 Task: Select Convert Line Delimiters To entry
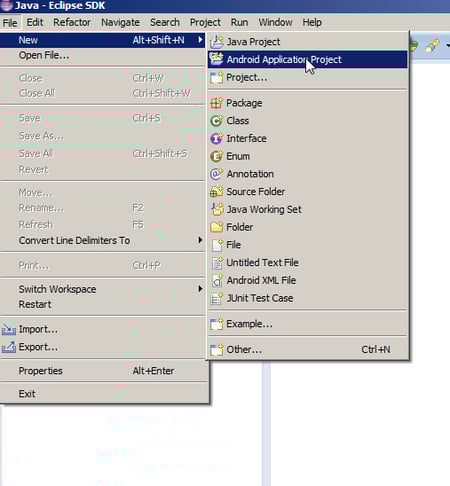click(x=103, y=240)
